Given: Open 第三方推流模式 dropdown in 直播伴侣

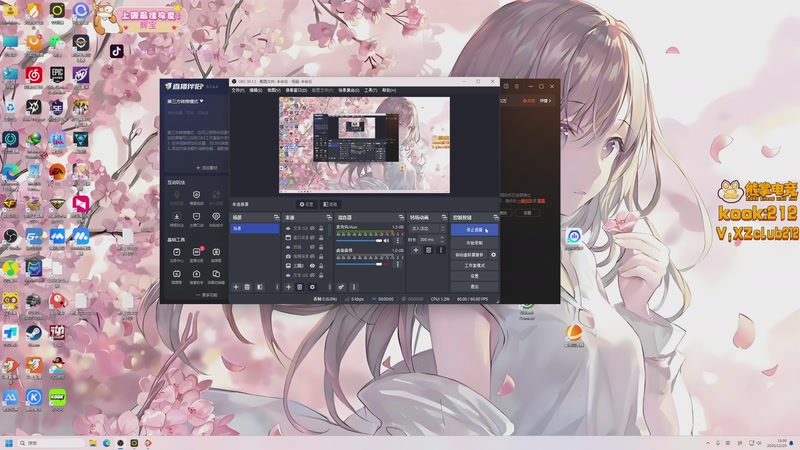Looking at the screenshot, I should click(185, 102).
